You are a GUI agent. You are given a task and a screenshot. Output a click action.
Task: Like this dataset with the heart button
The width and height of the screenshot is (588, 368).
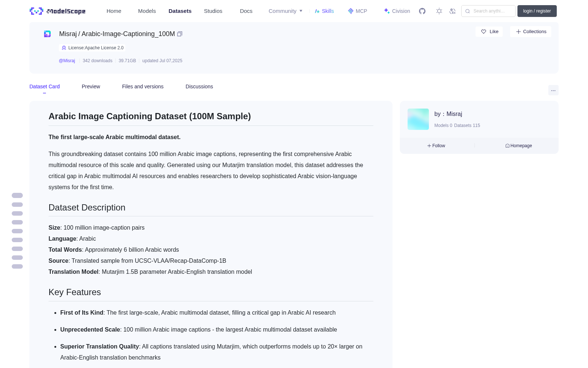click(489, 32)
